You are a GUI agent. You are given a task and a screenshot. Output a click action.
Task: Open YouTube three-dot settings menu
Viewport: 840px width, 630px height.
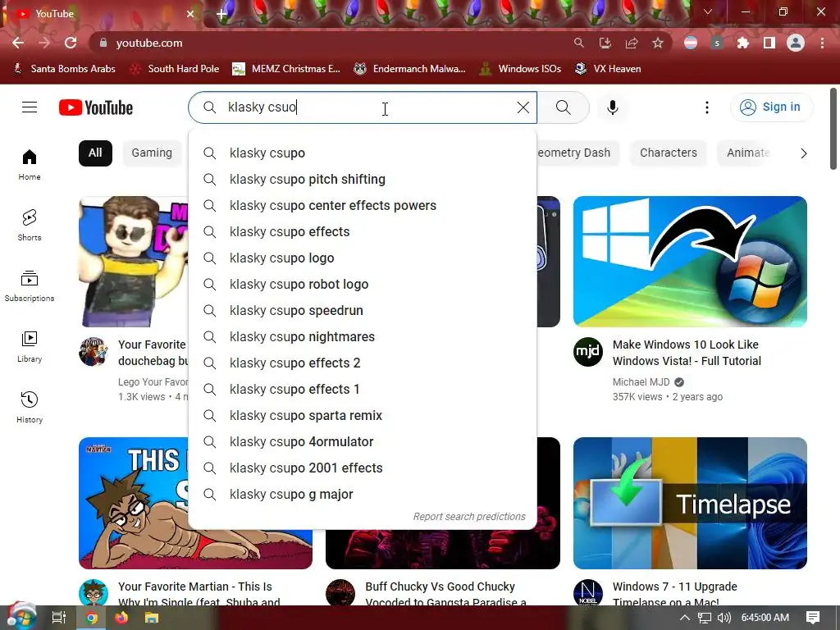click(x=706, y=107)
